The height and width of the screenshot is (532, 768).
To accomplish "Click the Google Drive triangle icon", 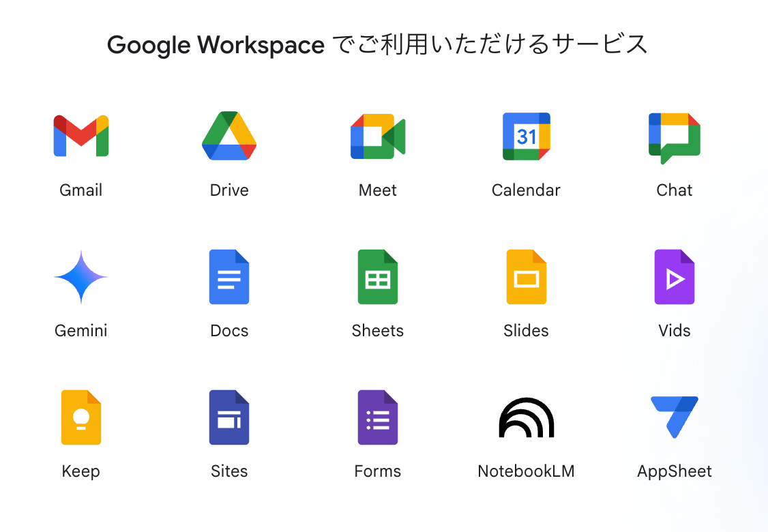I will pyautogui.click(x=229, y=136).
